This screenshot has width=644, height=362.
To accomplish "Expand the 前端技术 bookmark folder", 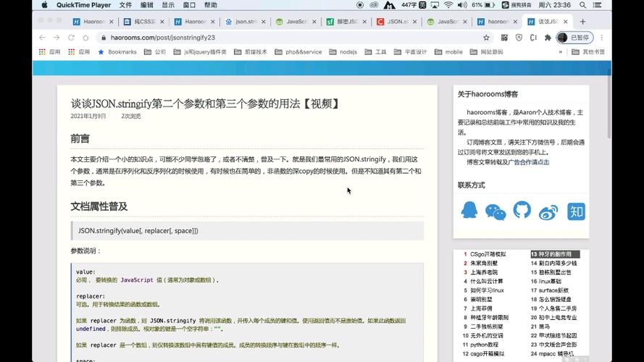I will pyautogui.click(x=250, y=51).
